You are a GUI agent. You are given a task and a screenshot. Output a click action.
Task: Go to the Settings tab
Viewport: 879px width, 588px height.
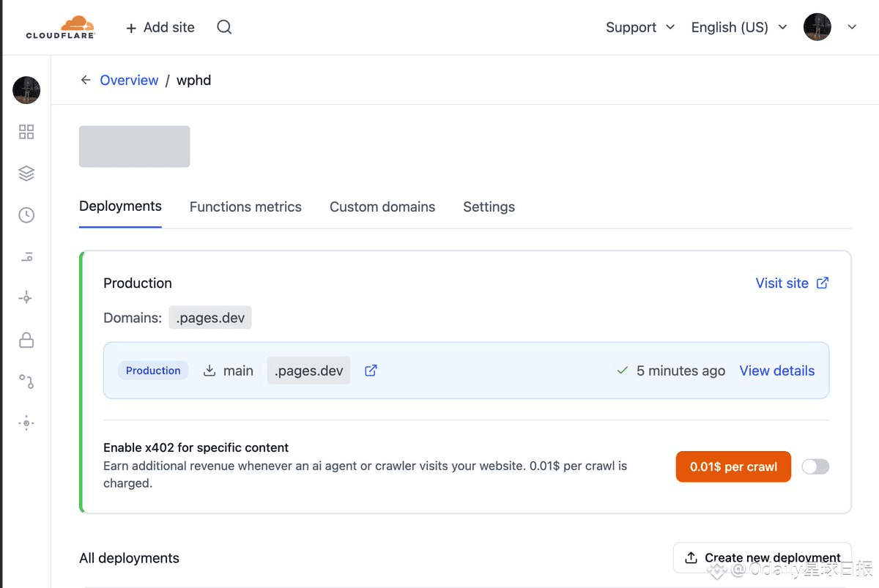pos(489,207)
